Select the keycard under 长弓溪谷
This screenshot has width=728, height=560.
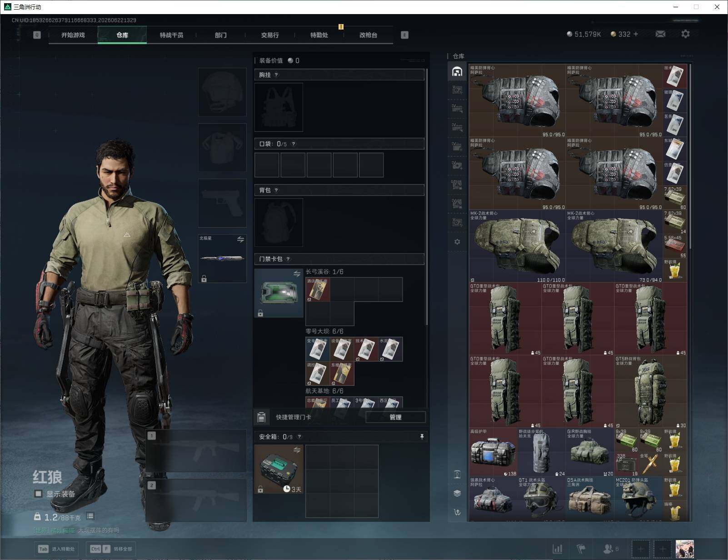click(318, 290)
